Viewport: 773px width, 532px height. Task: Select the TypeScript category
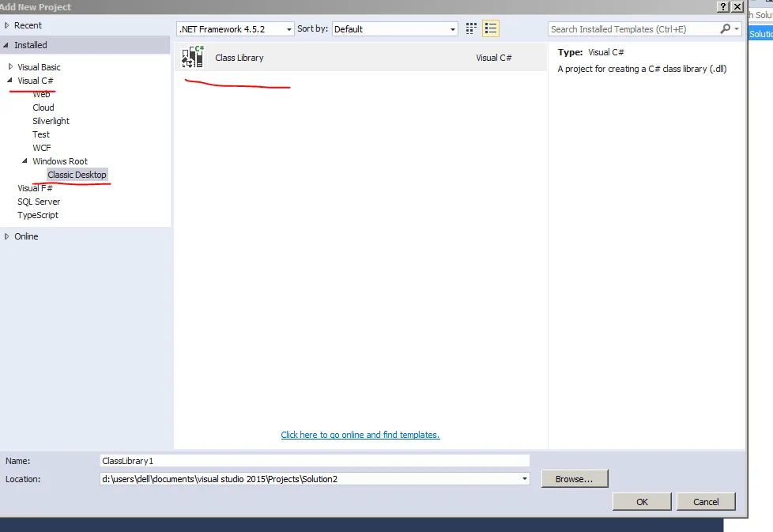pos(38,215)
